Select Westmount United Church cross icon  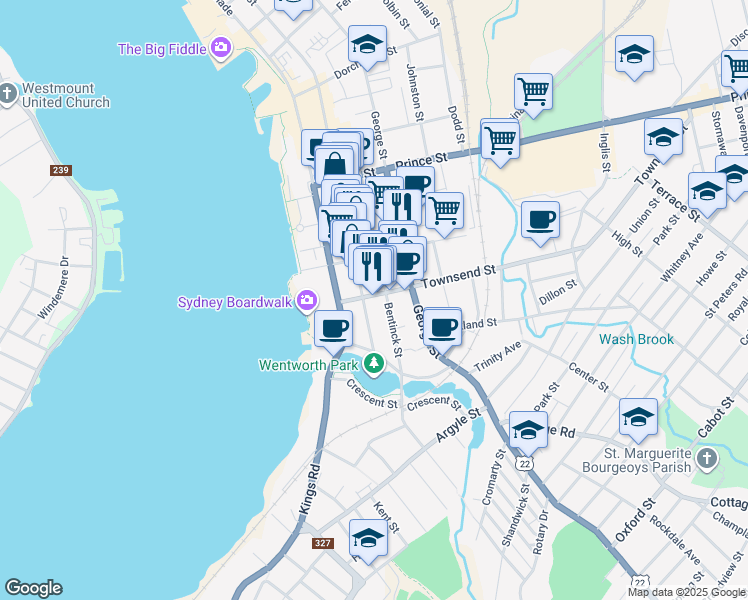click(x=8, y=94)
